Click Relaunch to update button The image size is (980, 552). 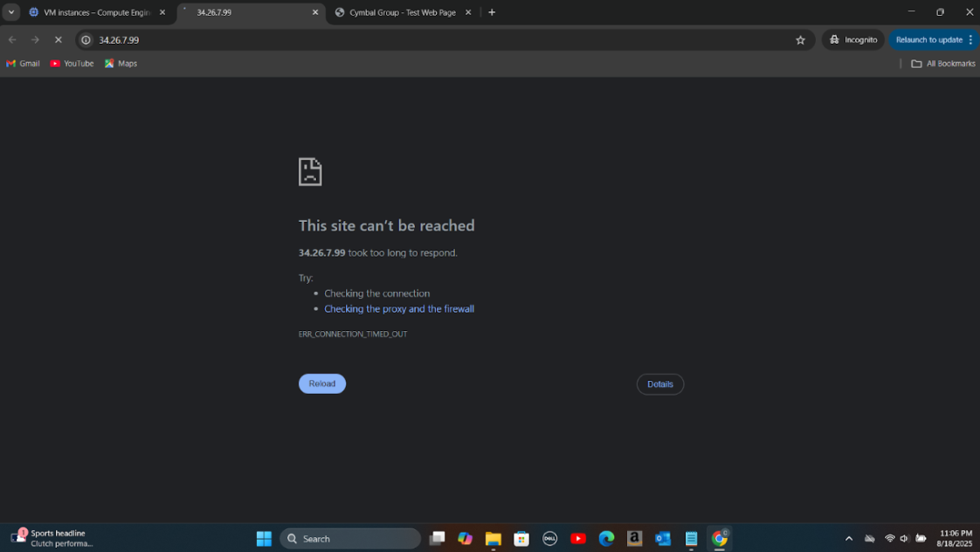pos(928,40)
